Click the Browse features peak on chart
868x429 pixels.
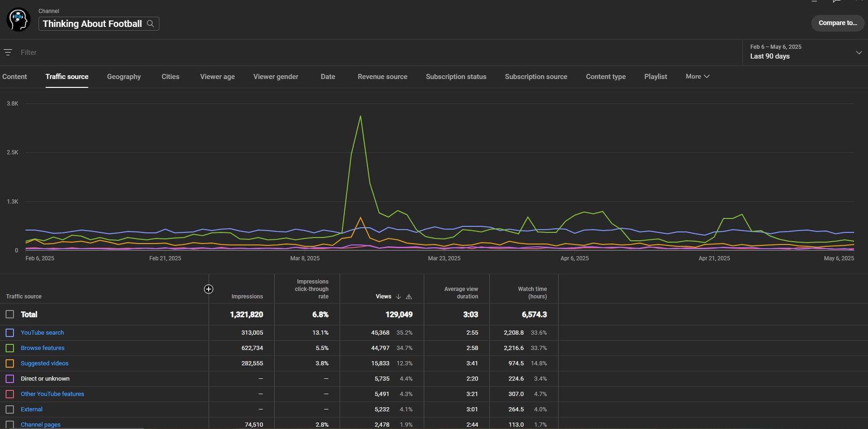pos(361,116)
